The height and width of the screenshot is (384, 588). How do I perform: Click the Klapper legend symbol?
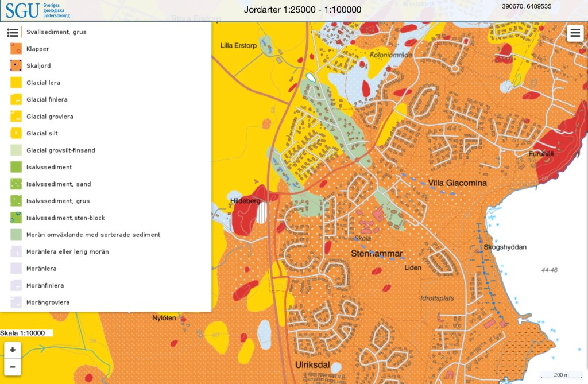(16, 49)
